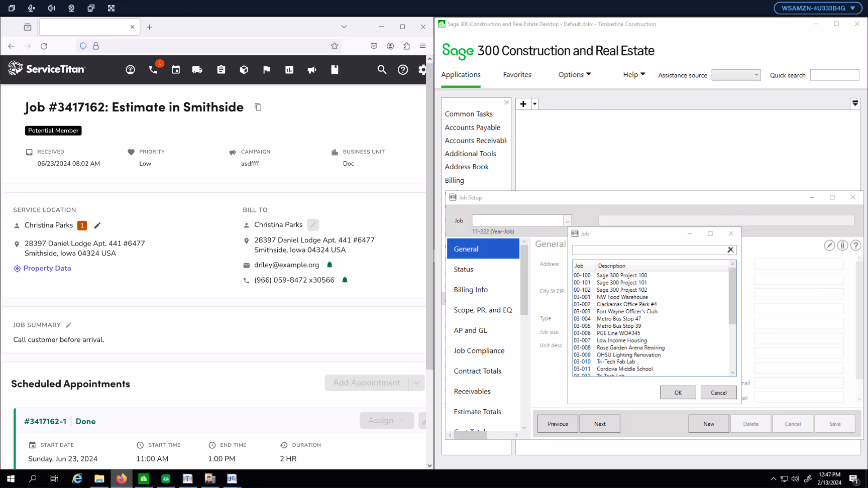Click OK in the Job lookup dialog
868x488 pixels.
(x=678, y=393)
